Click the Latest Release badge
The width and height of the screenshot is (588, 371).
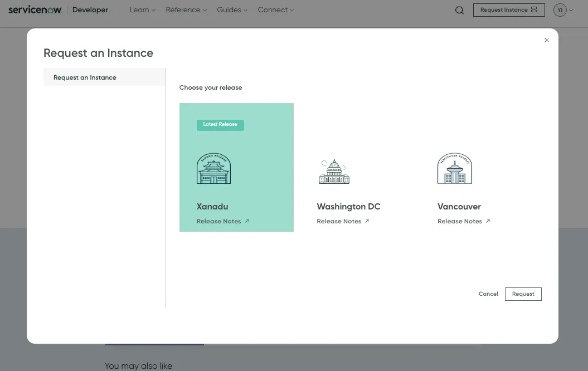220,125
